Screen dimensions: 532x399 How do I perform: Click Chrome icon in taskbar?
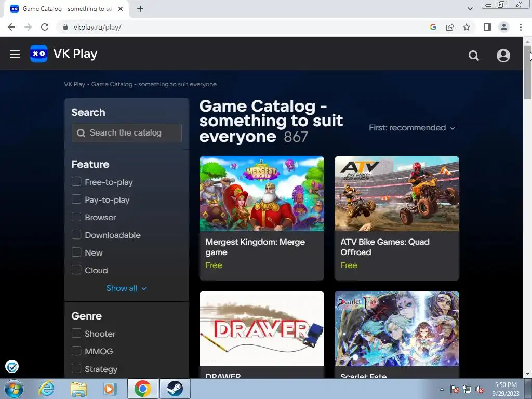click(142, 389)
